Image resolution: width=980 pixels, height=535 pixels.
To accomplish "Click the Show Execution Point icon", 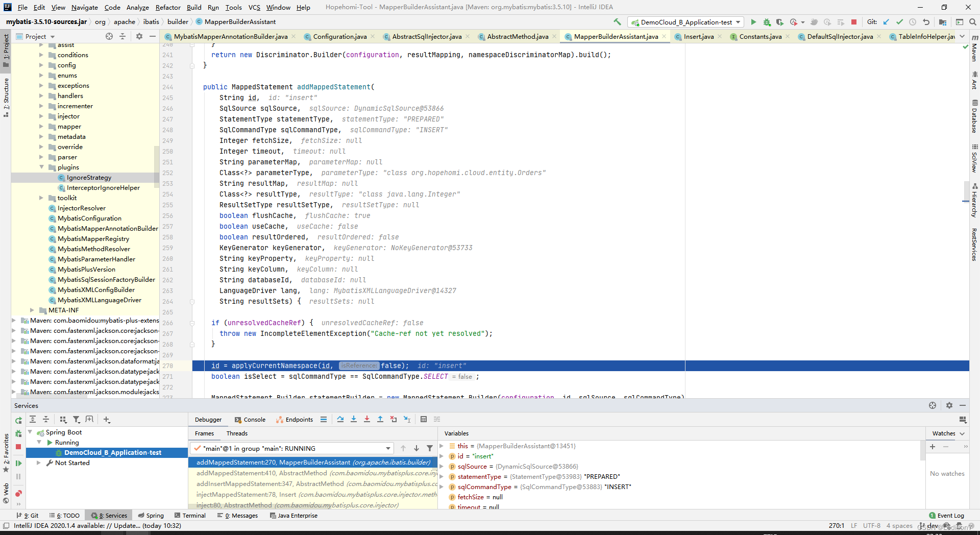I will coord(324,419).
